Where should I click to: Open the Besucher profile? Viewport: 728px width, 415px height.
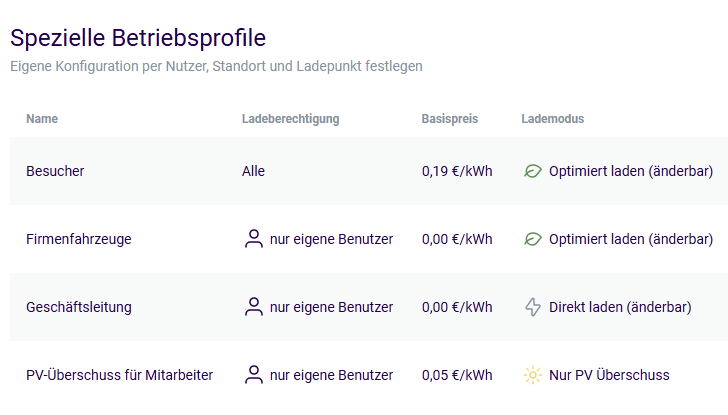[x=55, y=171]
